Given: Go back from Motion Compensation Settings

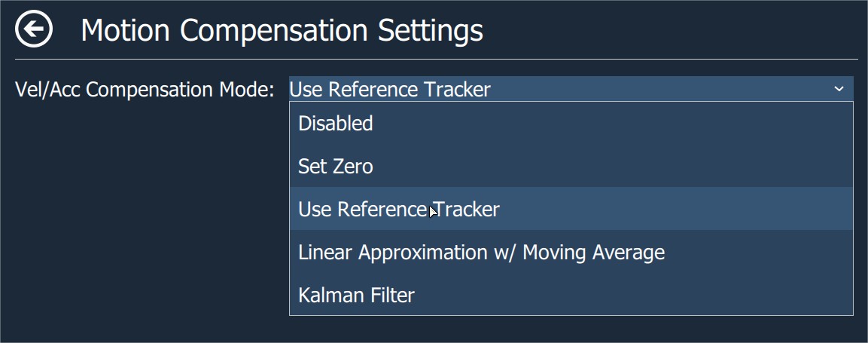Looking at the screenshot, I should pyautogui.click(x=34, y=30).
